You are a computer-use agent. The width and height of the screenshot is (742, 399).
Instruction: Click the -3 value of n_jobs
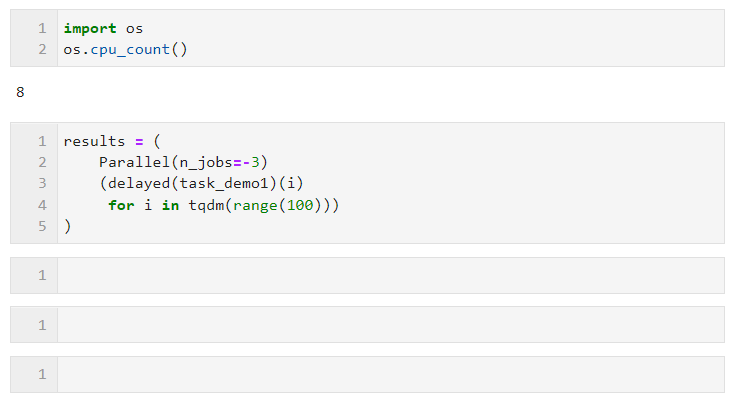click(251, 162)
